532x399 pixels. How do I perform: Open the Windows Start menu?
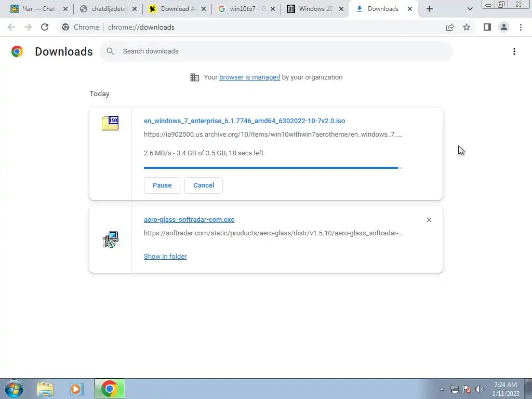click(14, 389)
